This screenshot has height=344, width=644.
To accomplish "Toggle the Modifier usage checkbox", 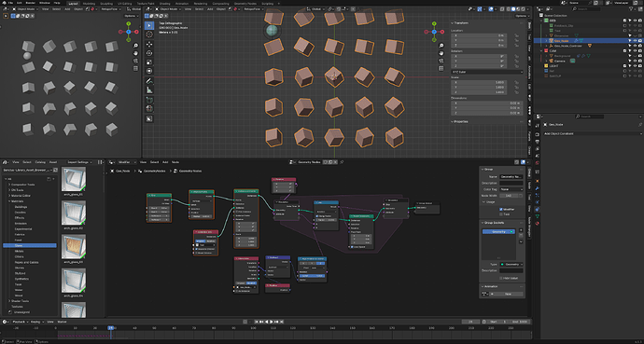I will pyautogui.click(x=501, y=209).
